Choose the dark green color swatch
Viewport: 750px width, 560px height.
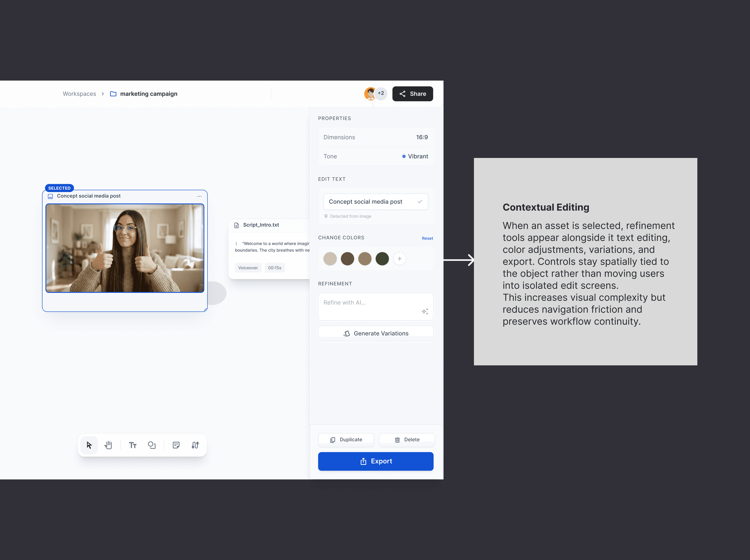382,259
